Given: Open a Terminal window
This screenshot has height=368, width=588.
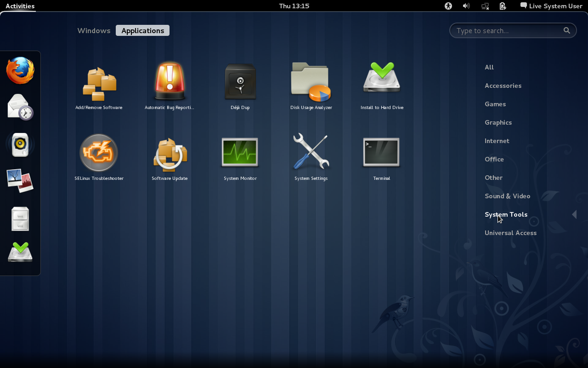Looking at the screenshot, I should 381,152.
